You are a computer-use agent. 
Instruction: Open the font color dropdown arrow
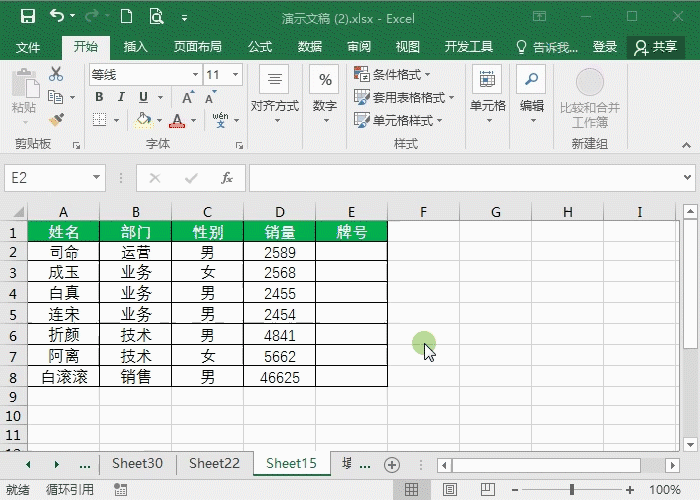193,121
